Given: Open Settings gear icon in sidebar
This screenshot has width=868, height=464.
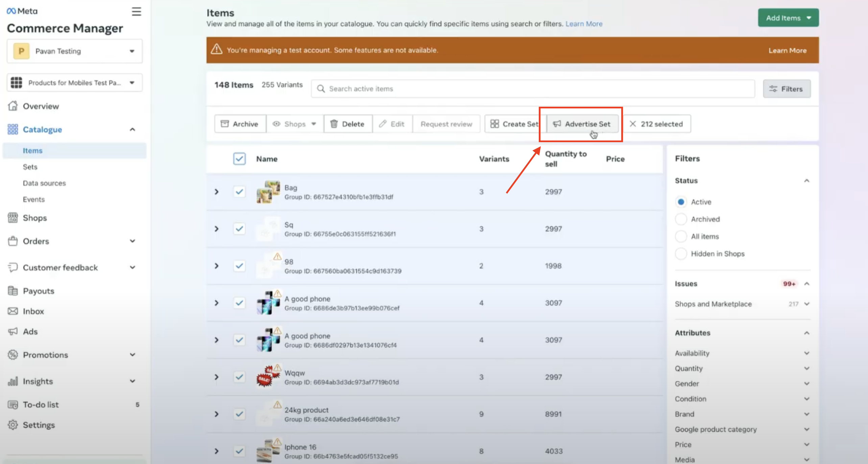Looking at the screenshot, I should [x=13, y=425].
